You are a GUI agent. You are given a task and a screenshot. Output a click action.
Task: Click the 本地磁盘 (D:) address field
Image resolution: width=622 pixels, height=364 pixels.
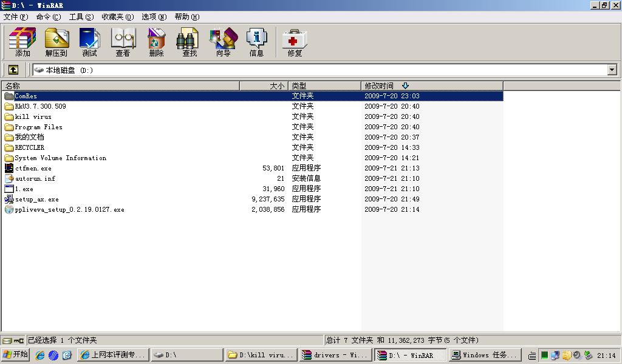[x=320, y=70]
